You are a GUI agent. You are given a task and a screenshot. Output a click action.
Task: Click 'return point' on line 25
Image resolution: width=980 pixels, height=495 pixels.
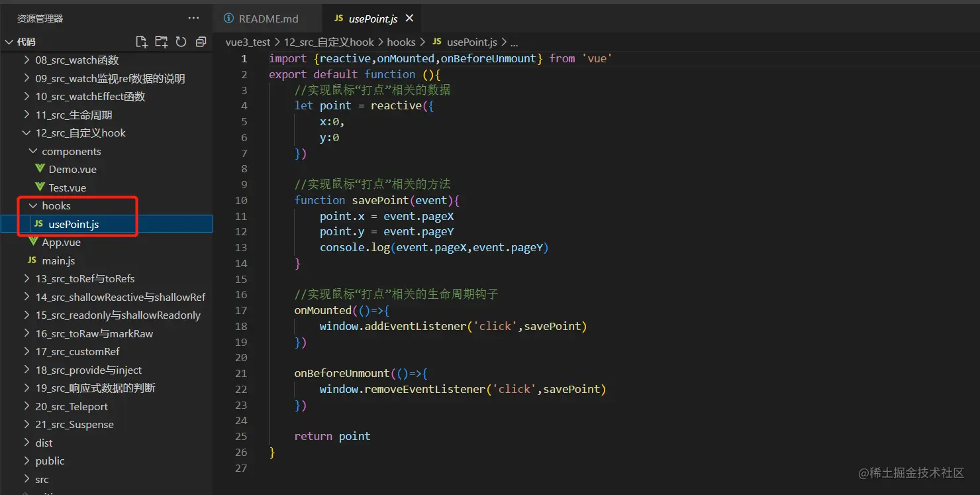pos(332,436)
